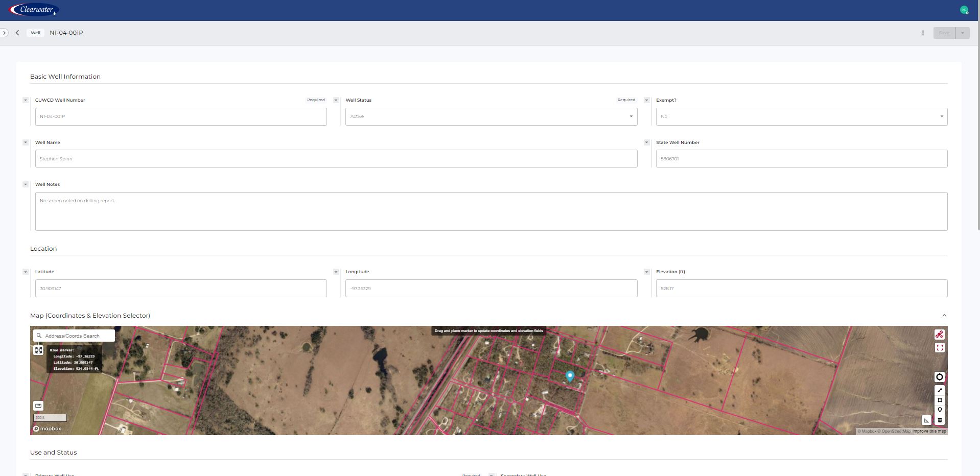Image resolution: width=980 pixels, height=476 pixels.
Task: Expand the sidebar with the chevron toggle
Action: (x=4, y=33)
